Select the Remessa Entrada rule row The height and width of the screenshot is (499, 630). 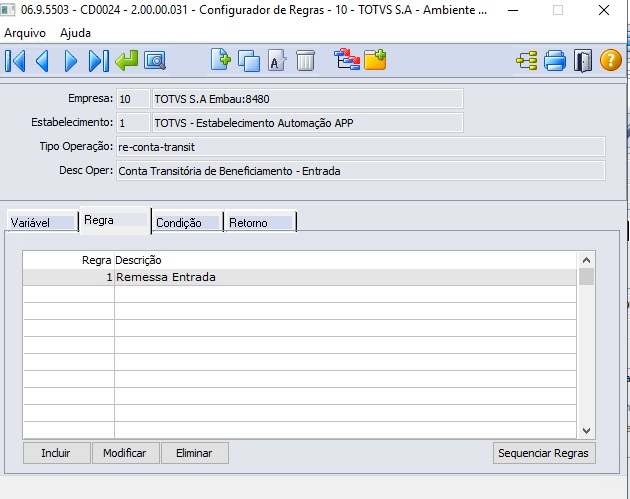click(300, 277)
